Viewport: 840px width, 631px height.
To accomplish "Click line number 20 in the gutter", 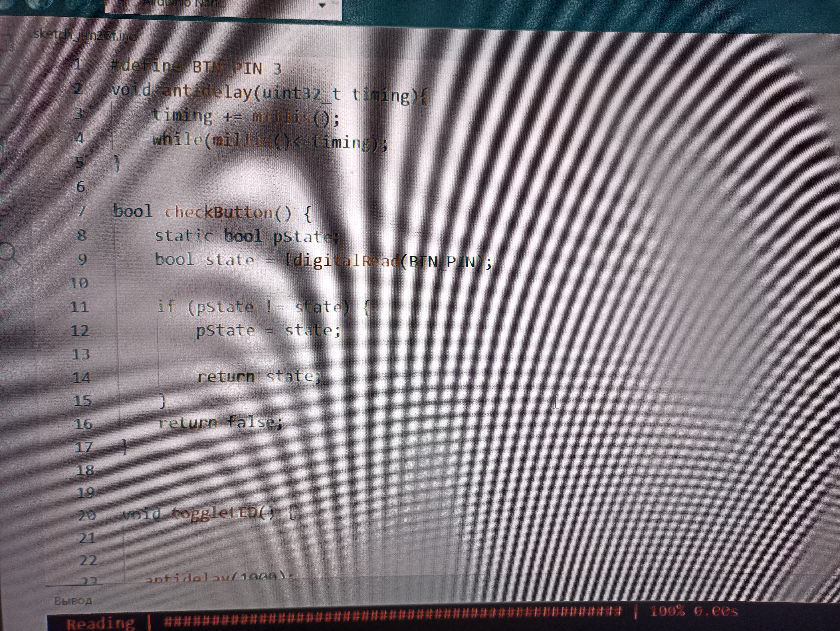I will coord(87,516).
